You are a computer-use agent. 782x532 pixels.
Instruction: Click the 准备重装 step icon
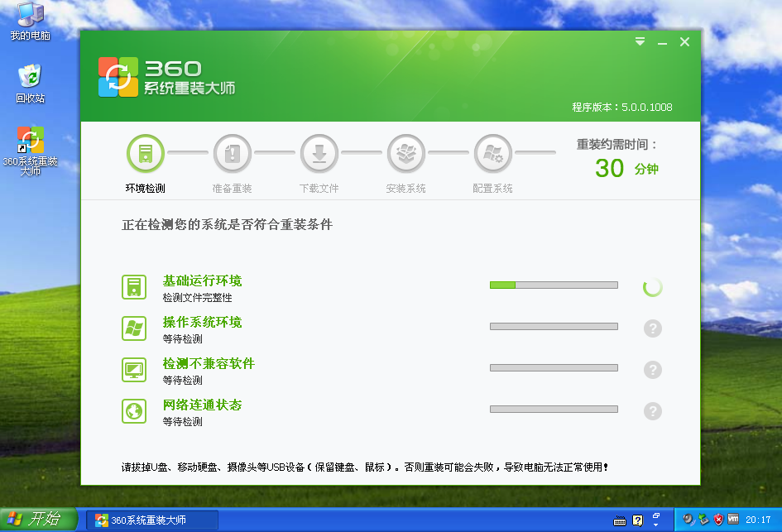pyautogui.click(x=233, y=153)
